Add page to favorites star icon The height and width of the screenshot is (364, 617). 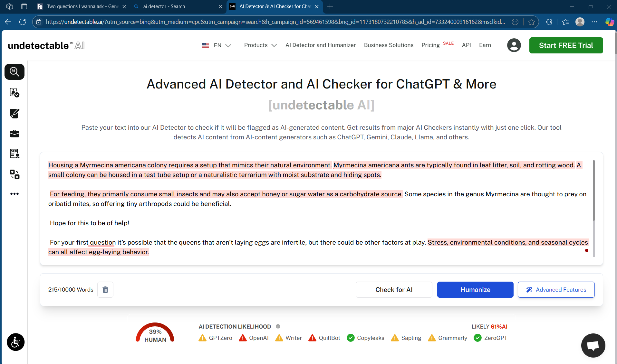point(532,22)
